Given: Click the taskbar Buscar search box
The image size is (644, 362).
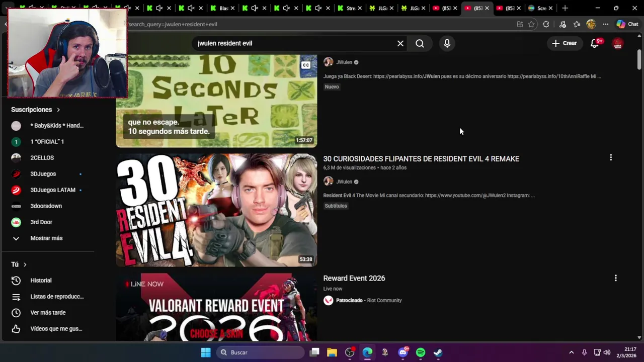Looking at the screenshot, I should [261, 352].
